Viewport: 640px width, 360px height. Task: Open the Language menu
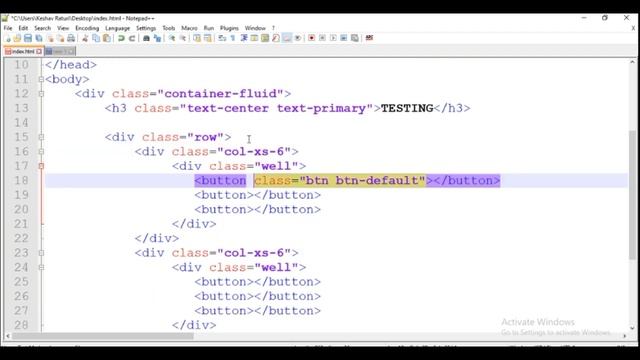[x=118, y=28]
